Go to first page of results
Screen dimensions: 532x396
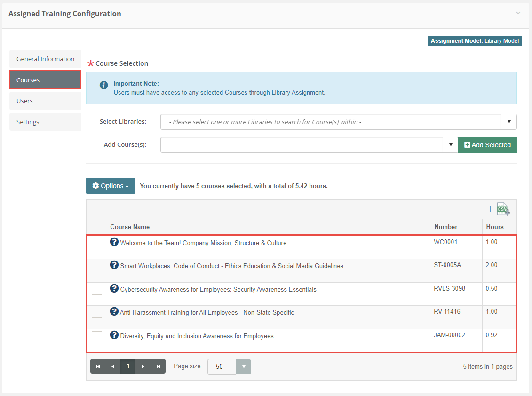(x=98, y=366)
